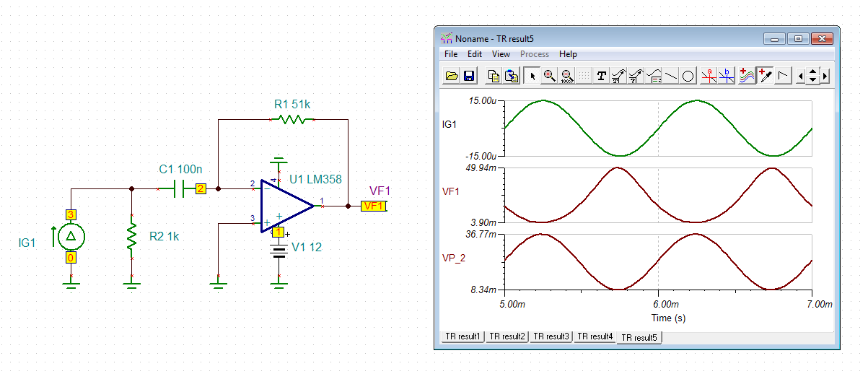Add auto label to curve tool
The width and height of the screenshot is (868, 374).
(618, 76)
